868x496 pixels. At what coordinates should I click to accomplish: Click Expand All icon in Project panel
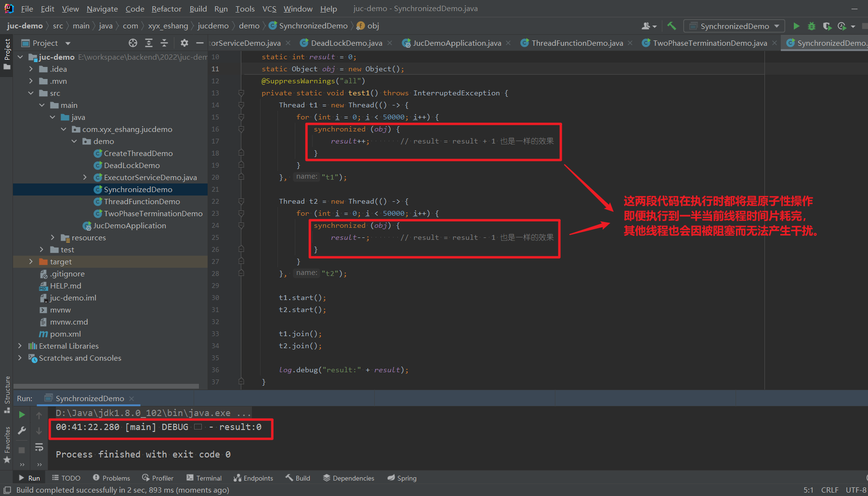click(149, 43)
